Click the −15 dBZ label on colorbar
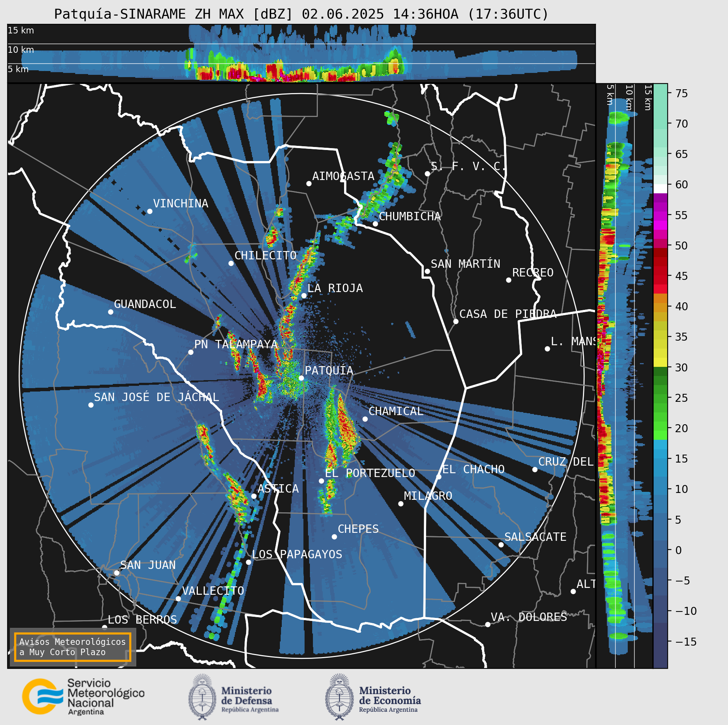 click(686, 642)
